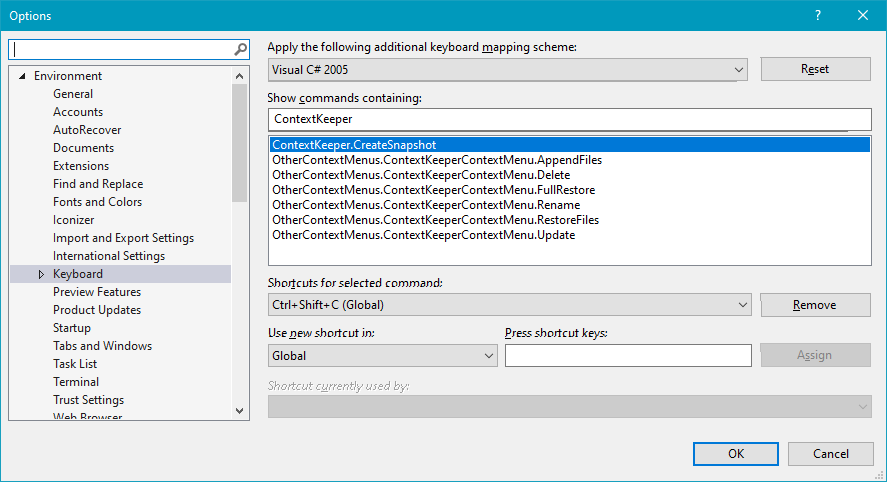
Task: Select ContextKeeperContextMenu.FullRestore command
Action: tap(433, 190)
